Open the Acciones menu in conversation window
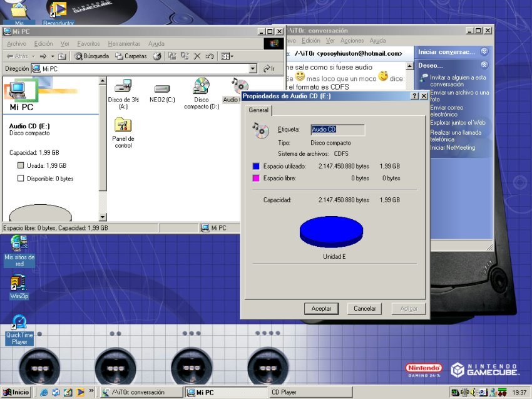 pos(352,41)
